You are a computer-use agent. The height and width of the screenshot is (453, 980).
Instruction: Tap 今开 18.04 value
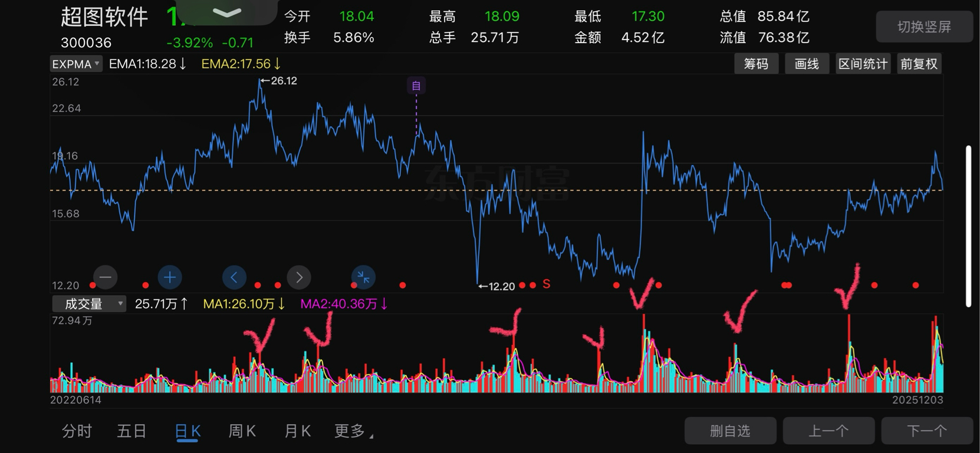(x=329, y=17)
